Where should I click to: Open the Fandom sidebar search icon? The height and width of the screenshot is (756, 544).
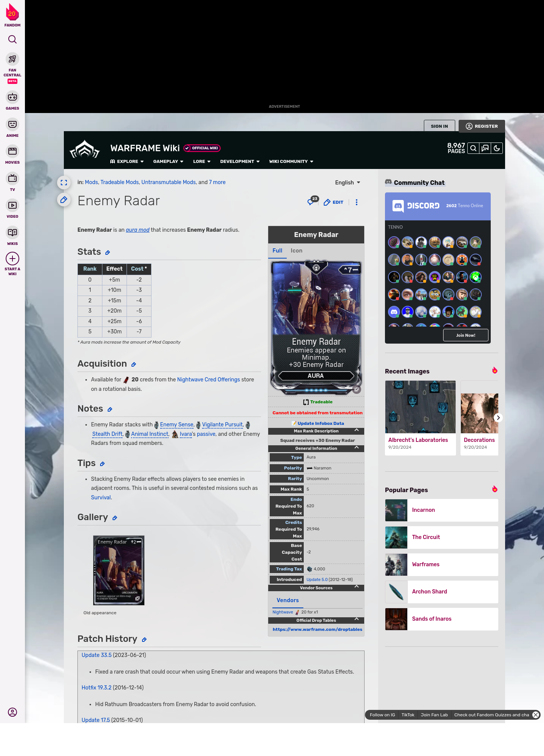pos(12,39)
